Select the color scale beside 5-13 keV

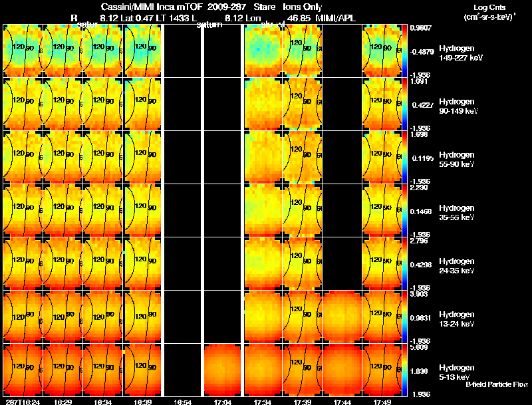[404, 370]
